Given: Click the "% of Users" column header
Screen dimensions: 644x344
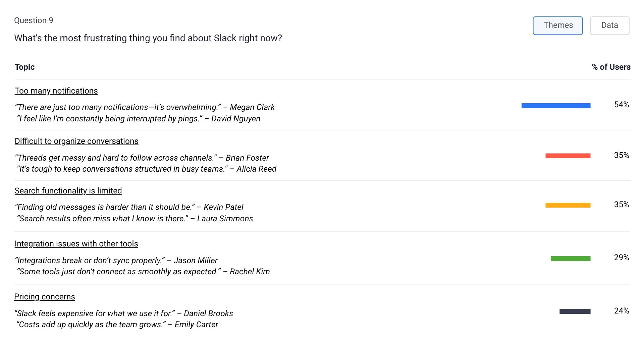Looking at the screenshot, I should [x=611, y=67].
